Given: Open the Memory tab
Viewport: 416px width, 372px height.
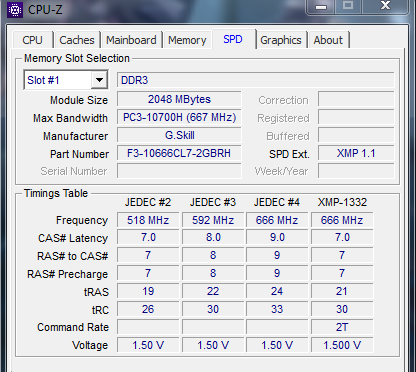Looking at the screenshot, I should 187,40.
